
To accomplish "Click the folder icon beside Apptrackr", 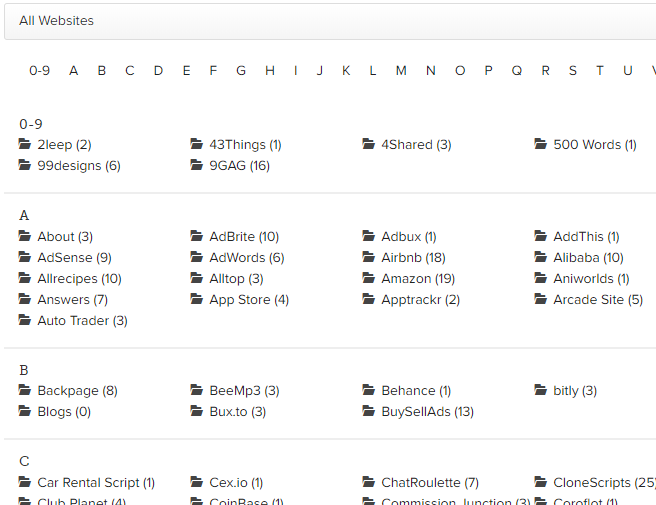I will point(369,299).
